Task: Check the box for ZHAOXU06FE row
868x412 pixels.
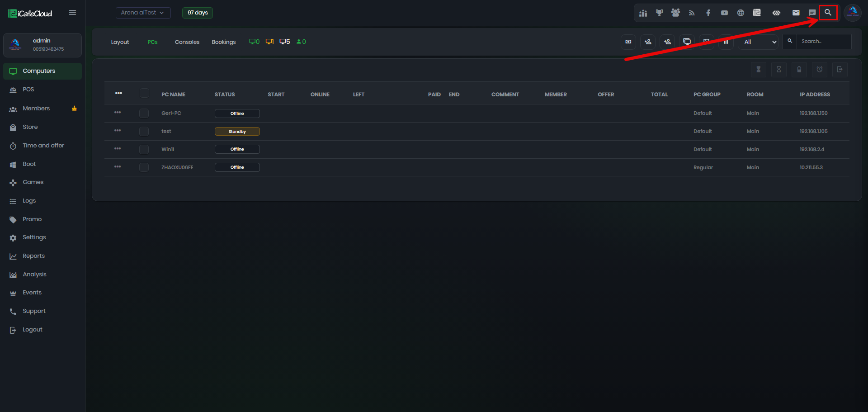Action: 144,167
